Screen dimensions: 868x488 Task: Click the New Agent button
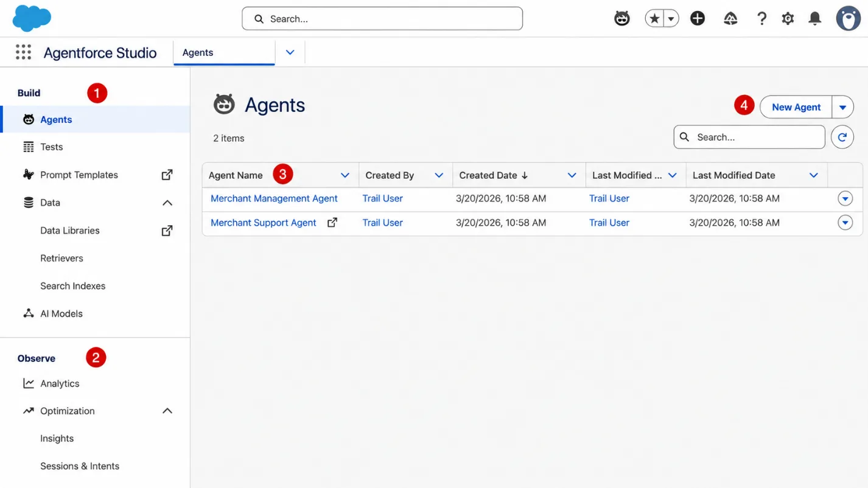click(x=796, y=107)
